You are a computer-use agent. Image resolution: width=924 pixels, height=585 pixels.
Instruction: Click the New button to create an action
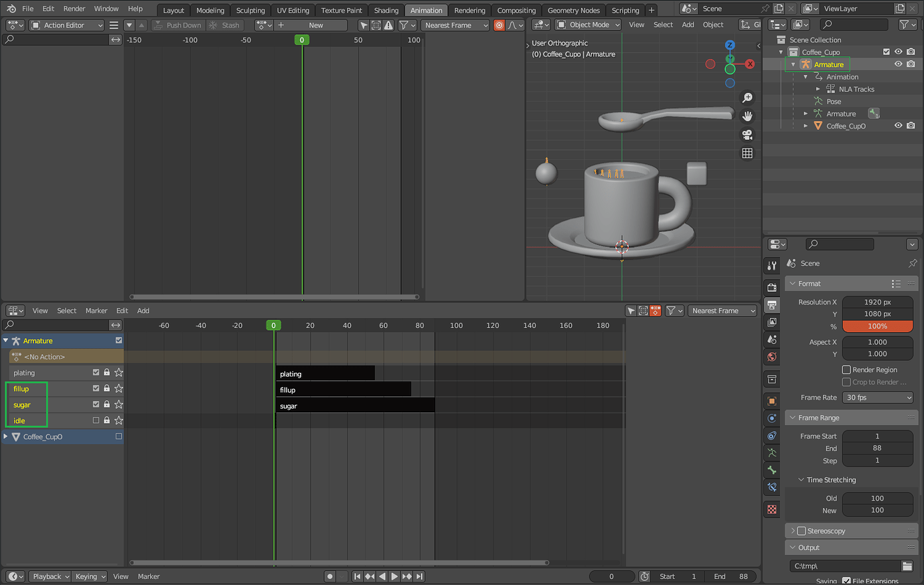coord(311,25)
